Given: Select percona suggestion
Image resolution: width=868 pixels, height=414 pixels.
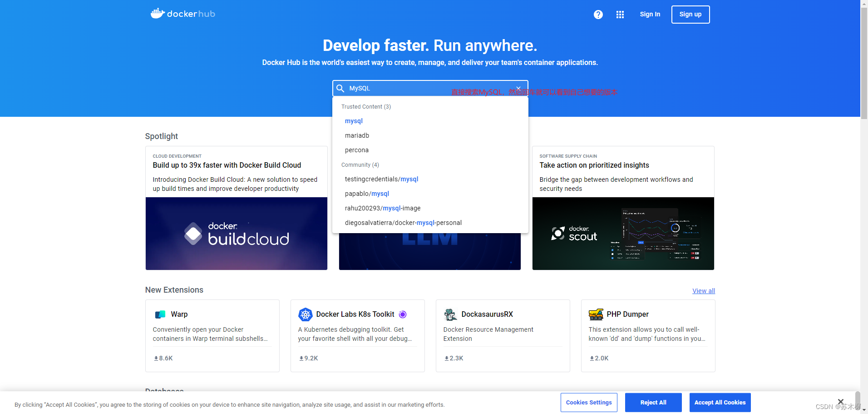Looking at the screenshot, I should click(x=357, y=150).
